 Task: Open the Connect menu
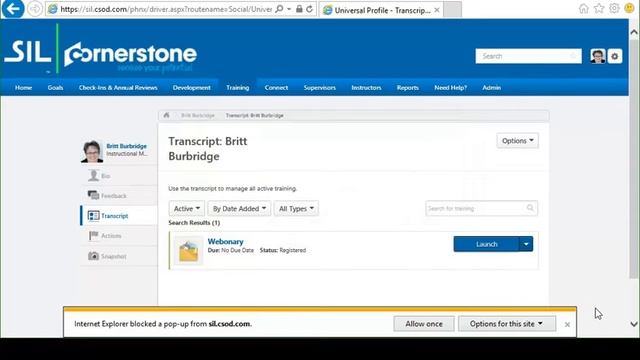click(x=276, y=87)
